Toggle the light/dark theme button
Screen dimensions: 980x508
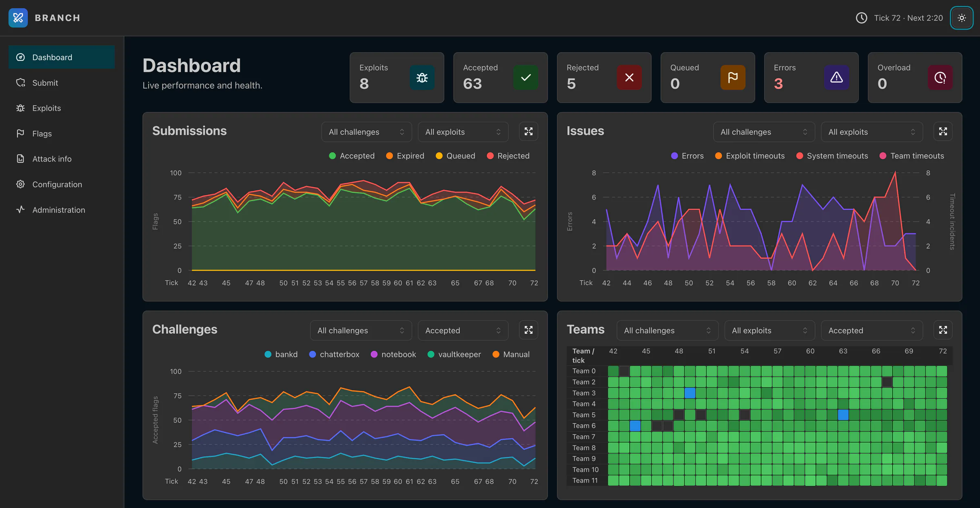pyautogui.click(x=962, y=18)
